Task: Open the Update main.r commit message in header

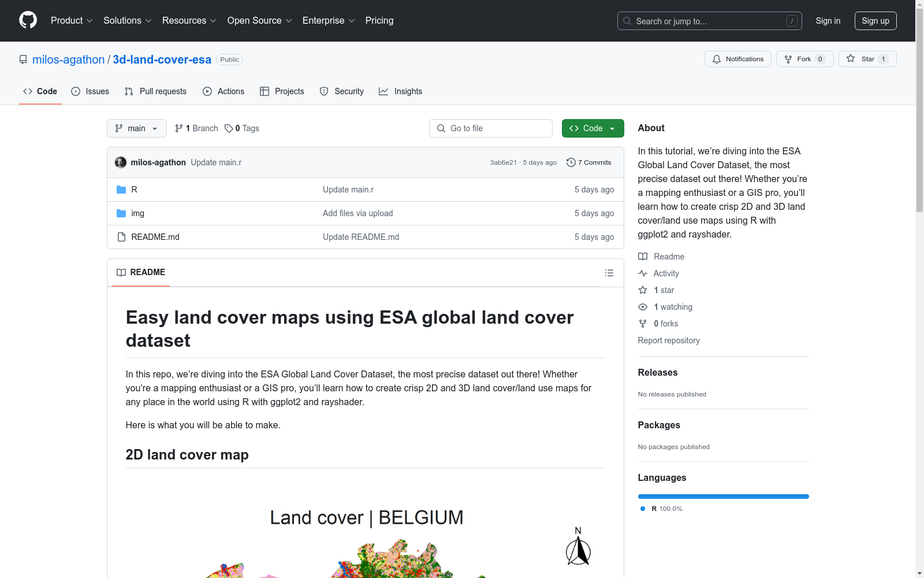Action: pos(216,162)
